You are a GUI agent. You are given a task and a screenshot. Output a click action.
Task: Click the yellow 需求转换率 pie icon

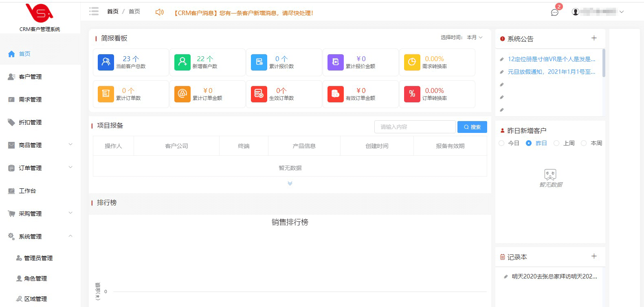point(412,62)
